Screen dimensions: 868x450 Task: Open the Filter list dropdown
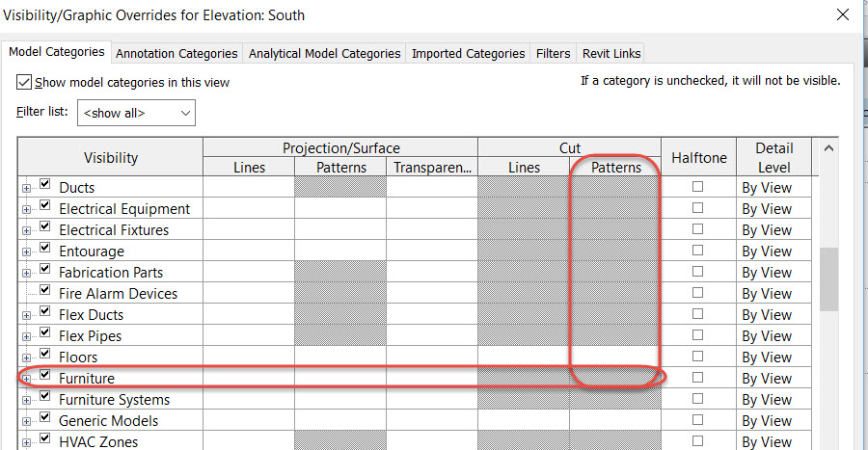(136, 113)
